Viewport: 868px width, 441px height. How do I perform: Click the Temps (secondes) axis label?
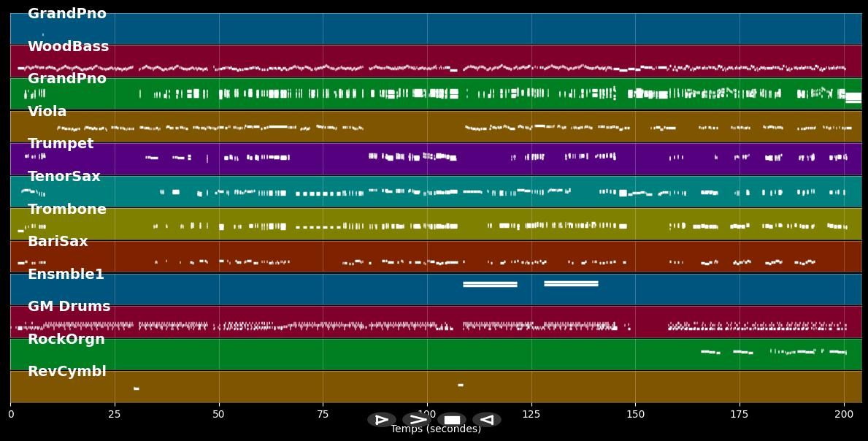436,429
